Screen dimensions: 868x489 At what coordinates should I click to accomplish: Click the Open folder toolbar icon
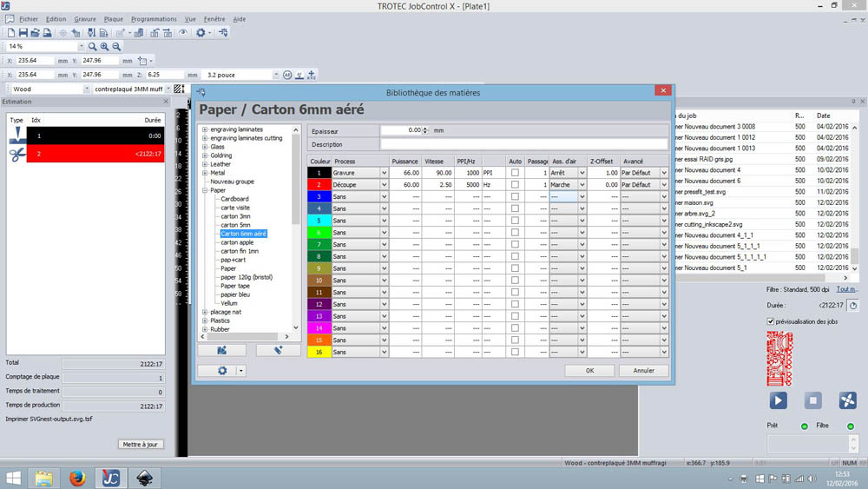(x=35, y=33)
